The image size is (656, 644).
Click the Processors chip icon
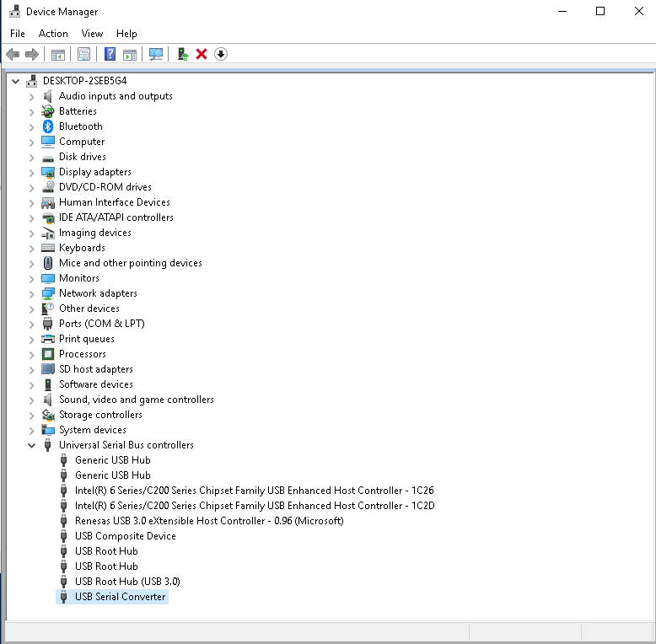point(48,354)
